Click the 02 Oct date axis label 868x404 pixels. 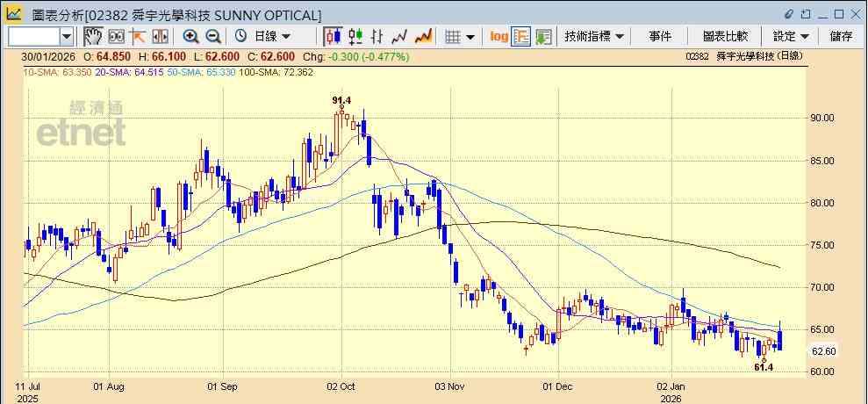(x=341, y=386)
